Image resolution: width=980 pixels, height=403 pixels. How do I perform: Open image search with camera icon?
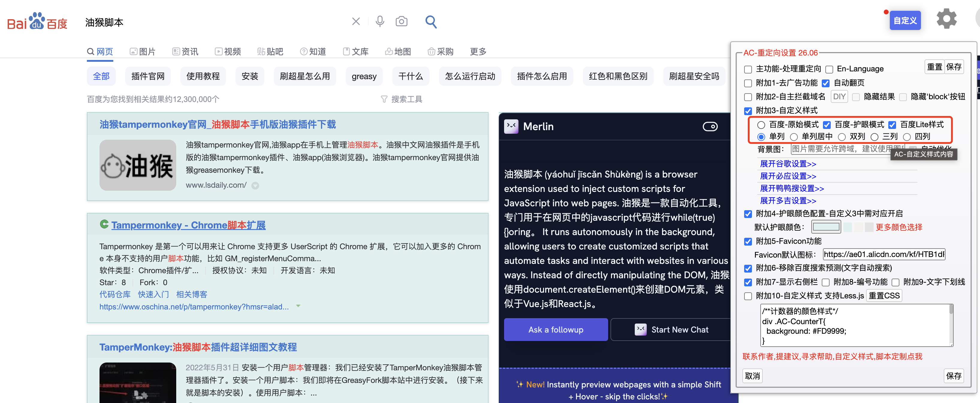tap(401, 21)
